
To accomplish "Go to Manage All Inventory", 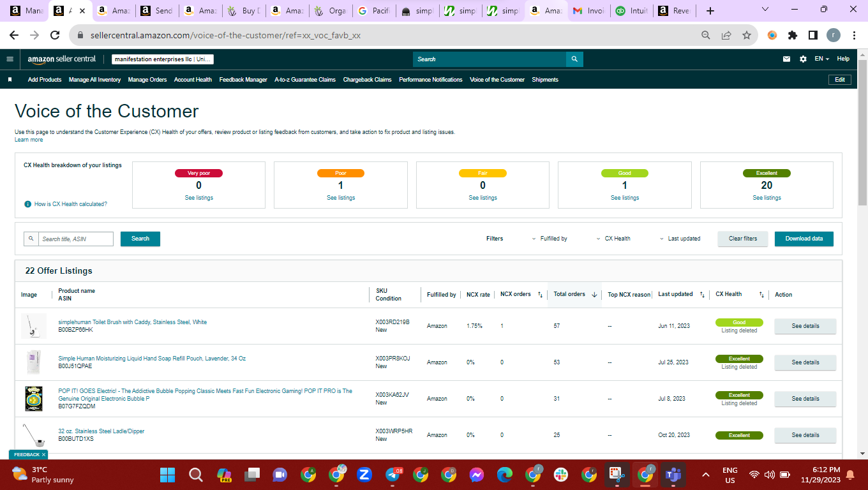I will point(94,80).
